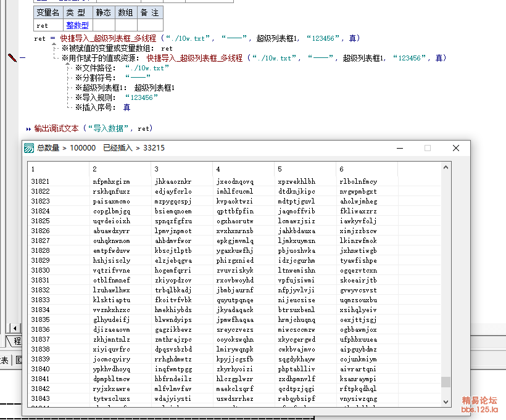Click column header 6 in list view

coord(367,169)
